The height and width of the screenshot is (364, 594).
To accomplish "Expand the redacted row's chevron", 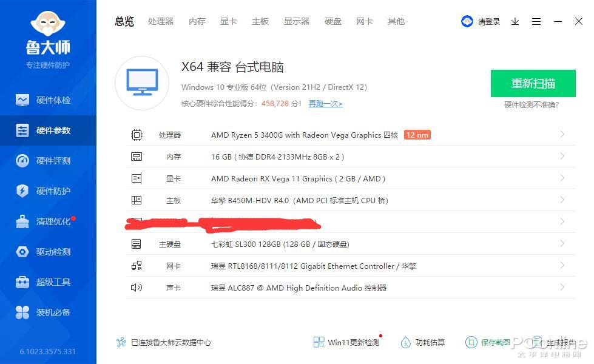I will point(562,221).
